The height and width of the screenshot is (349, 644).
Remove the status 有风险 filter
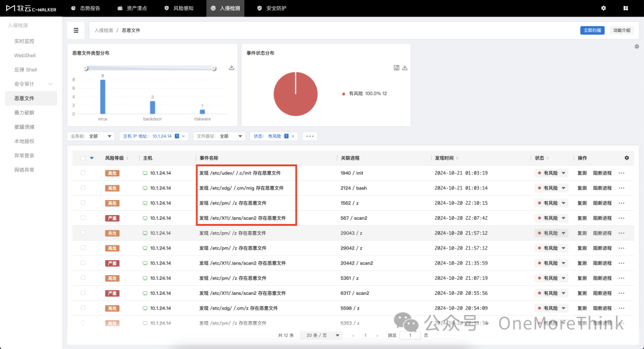(293, 136)
